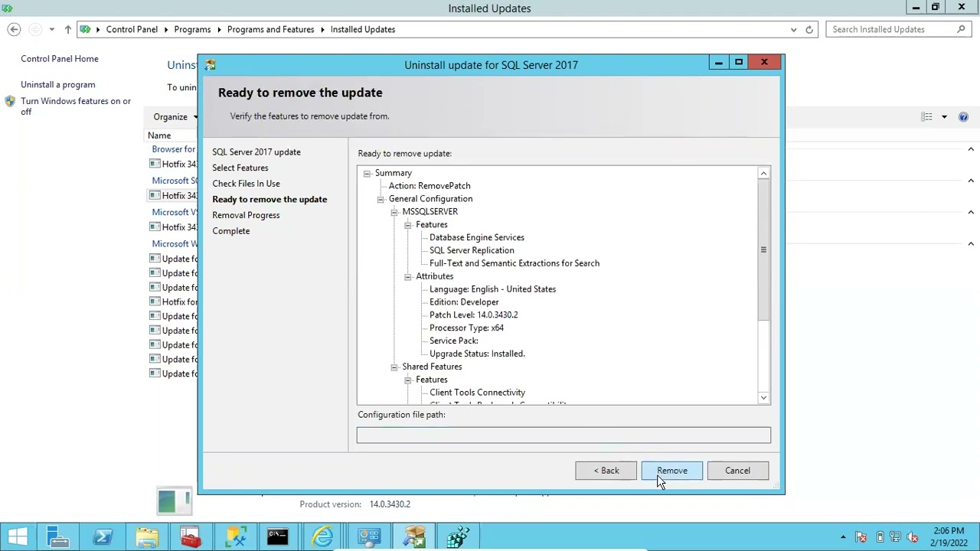Click the Name column header
The image size is (980, 551).
(x=159, y=135)
